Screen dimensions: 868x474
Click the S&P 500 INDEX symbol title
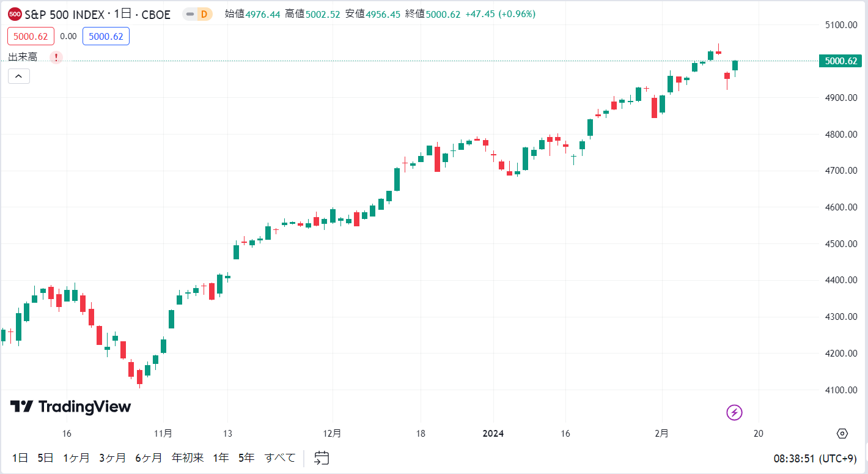pyautogui.click(x=66, y=14)
